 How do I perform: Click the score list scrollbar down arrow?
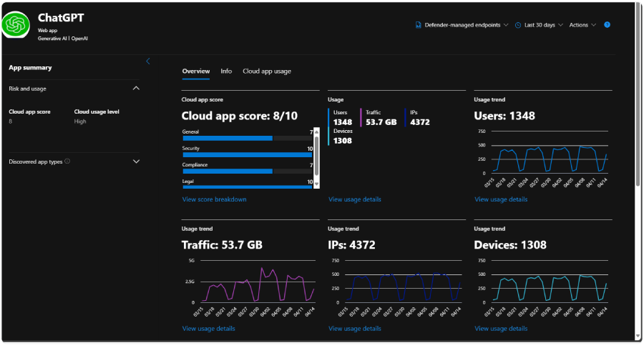coord(316,184)
